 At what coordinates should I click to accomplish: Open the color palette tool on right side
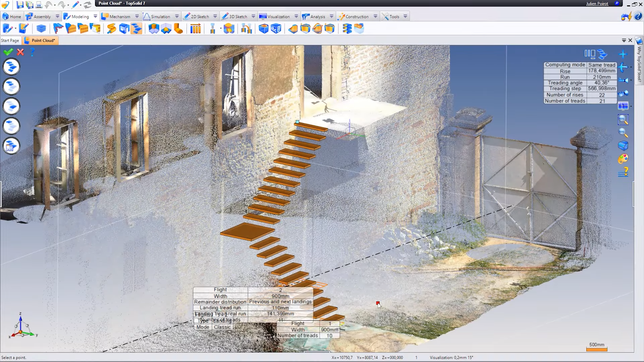coord(623,159)
